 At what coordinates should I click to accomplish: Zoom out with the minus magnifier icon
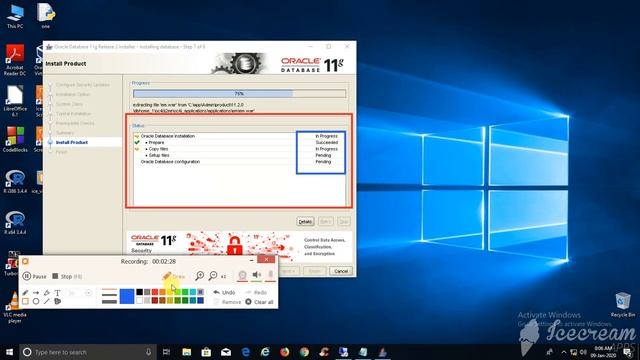[213, 276]
